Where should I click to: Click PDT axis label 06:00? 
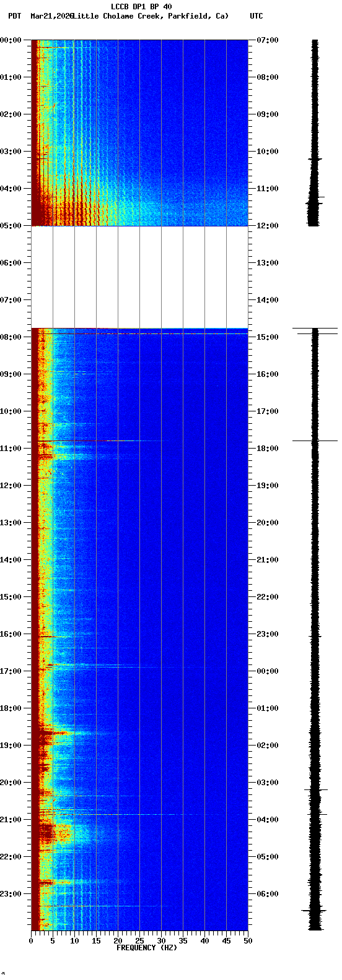coord(11,263)
